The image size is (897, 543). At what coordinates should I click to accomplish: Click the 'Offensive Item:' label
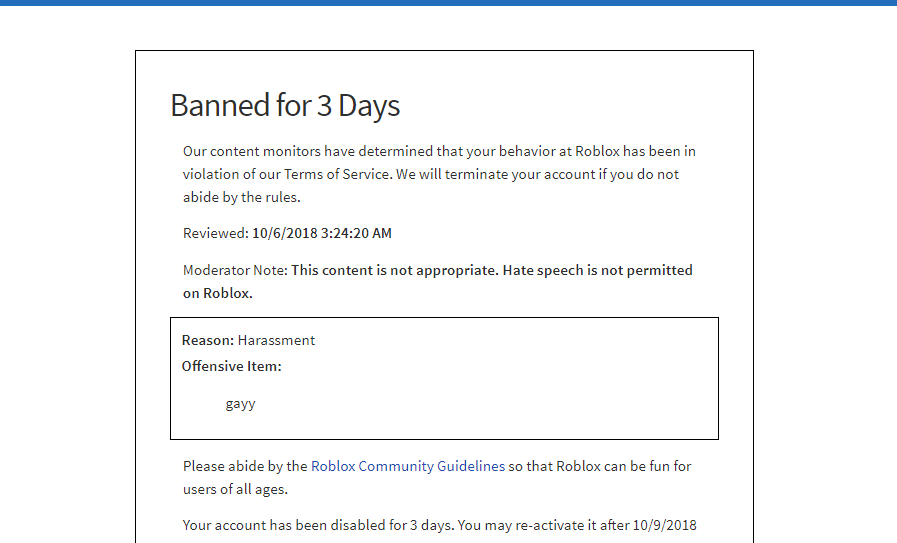point(232,366)
